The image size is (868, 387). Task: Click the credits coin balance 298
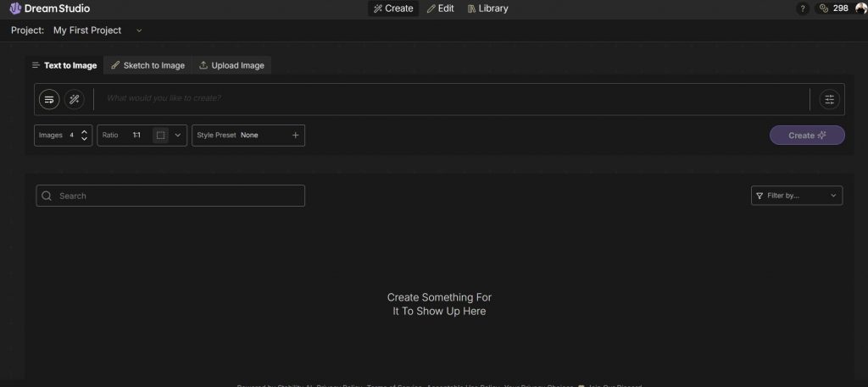(x=832, y=8)
